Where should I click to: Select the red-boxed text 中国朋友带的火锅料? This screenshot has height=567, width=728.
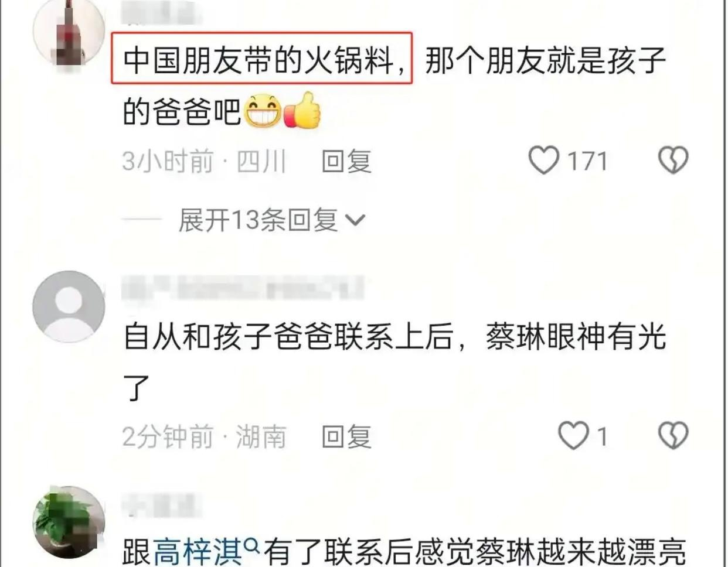click(262, 59)
